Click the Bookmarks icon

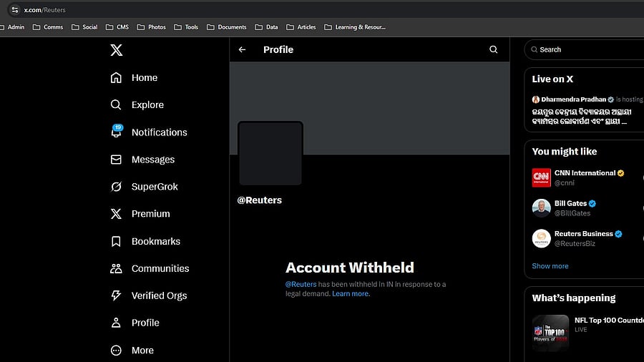coord(116,242)
